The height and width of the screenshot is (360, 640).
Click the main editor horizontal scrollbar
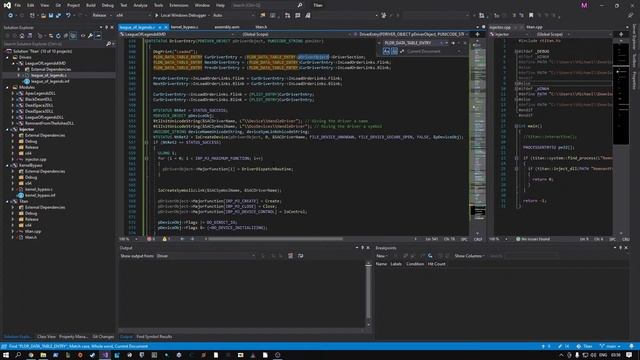pos(276,239)
